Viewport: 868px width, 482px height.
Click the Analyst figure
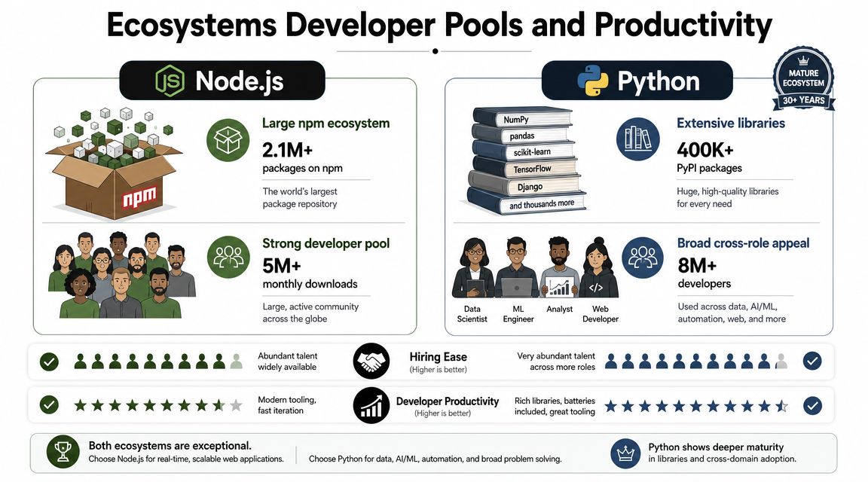coord(560,268)
